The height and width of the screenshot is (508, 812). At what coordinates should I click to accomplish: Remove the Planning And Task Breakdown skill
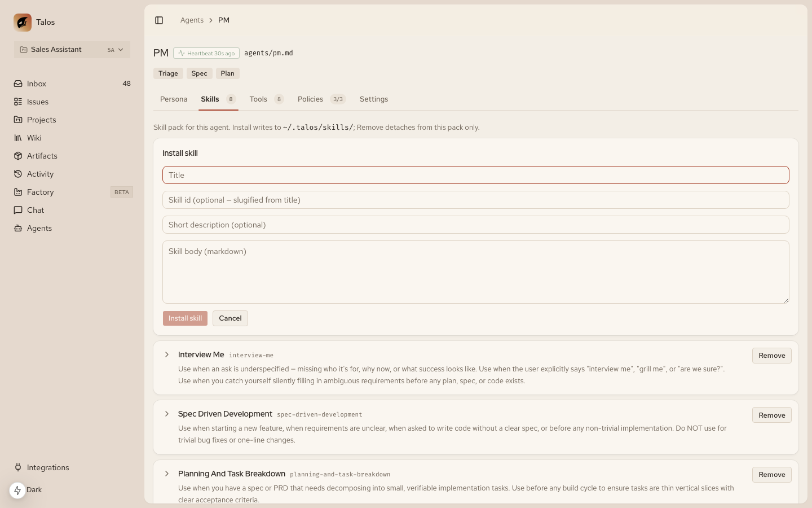pos(772,475)
